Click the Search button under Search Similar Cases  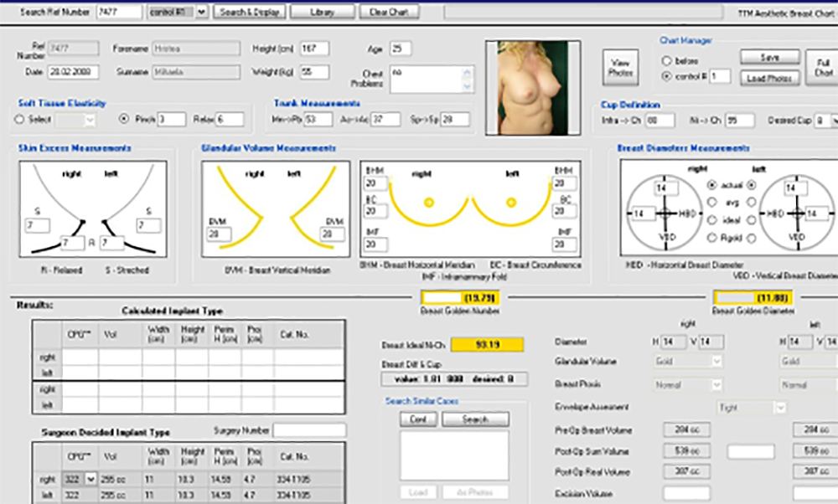tap(475, 419)
